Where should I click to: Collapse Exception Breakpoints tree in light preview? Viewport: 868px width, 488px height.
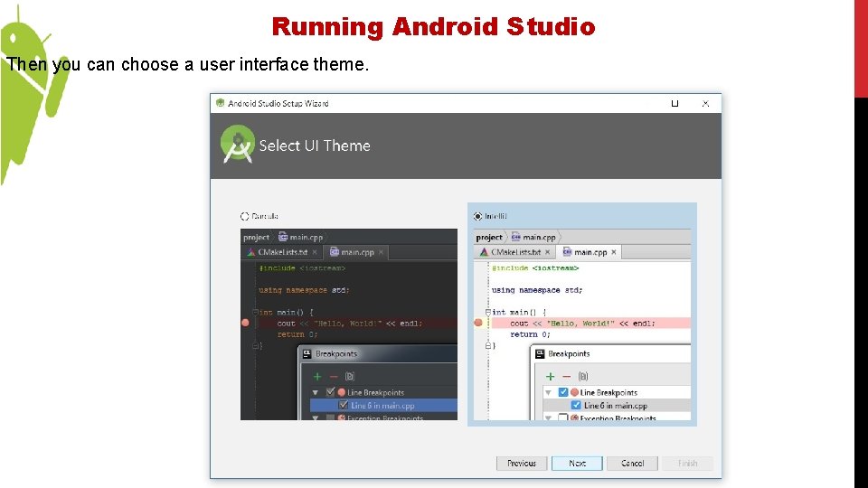[548, 418]
